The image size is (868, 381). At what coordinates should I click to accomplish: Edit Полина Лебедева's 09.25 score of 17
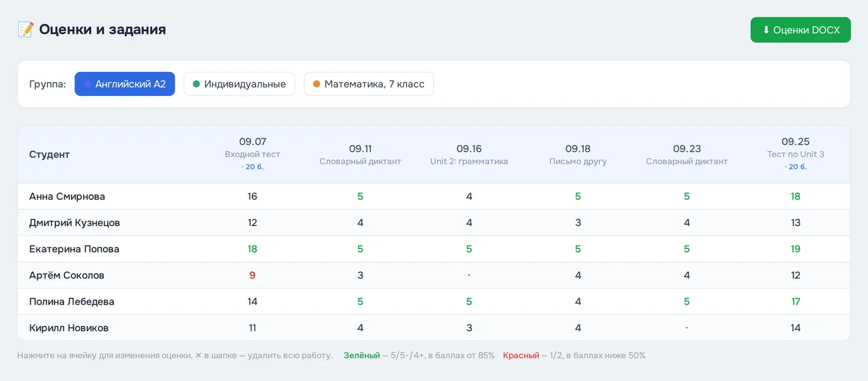tap(795, 302)
